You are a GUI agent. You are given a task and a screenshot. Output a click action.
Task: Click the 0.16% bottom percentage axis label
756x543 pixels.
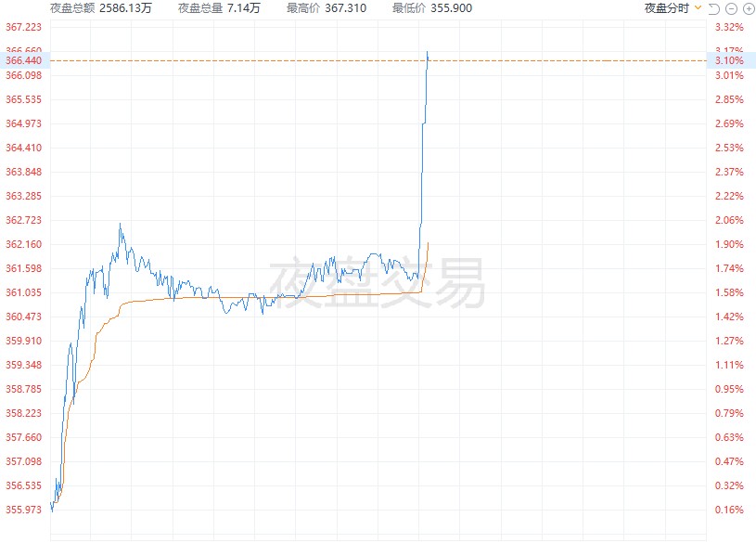click(729, 510)
